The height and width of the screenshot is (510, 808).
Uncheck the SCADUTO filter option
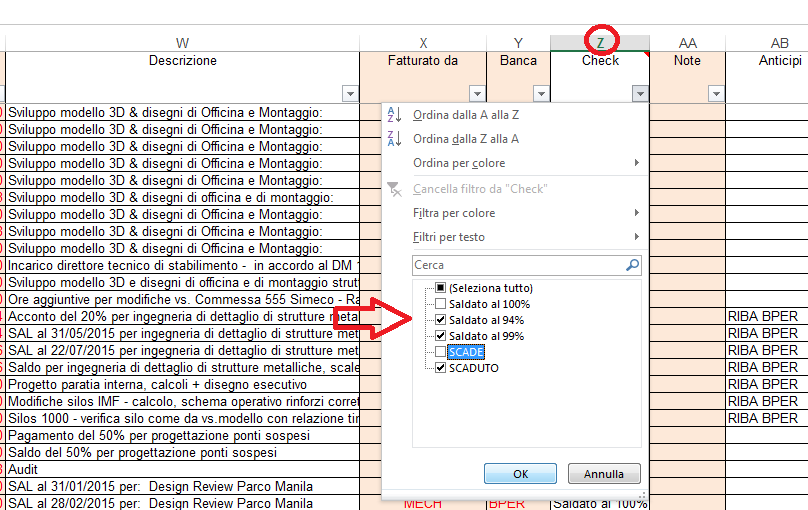(441, 368)
